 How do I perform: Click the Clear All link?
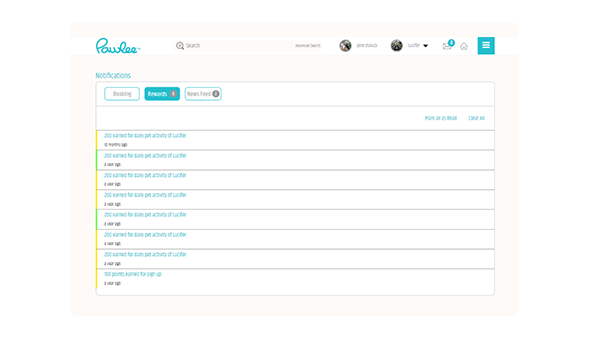point(476,118)
